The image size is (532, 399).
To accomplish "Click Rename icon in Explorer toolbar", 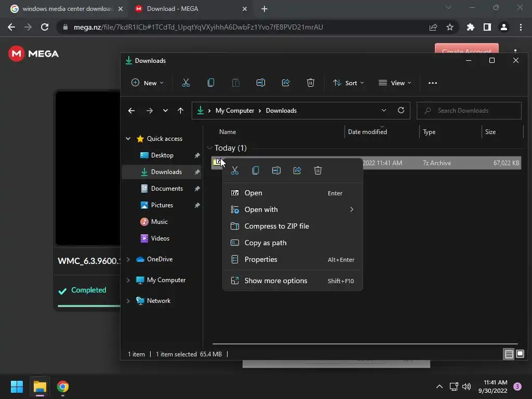I will [261, 83].
